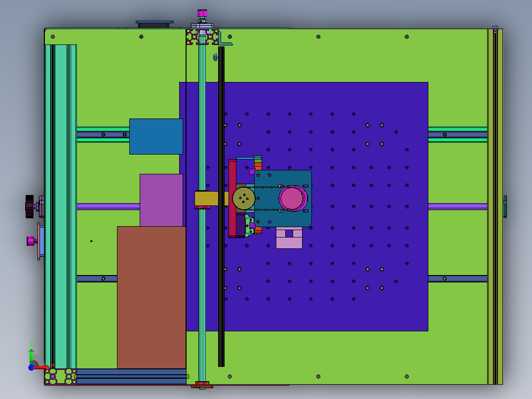
Task: Click the purple horizontal rod left segment
Action: (x=108, y=206)
